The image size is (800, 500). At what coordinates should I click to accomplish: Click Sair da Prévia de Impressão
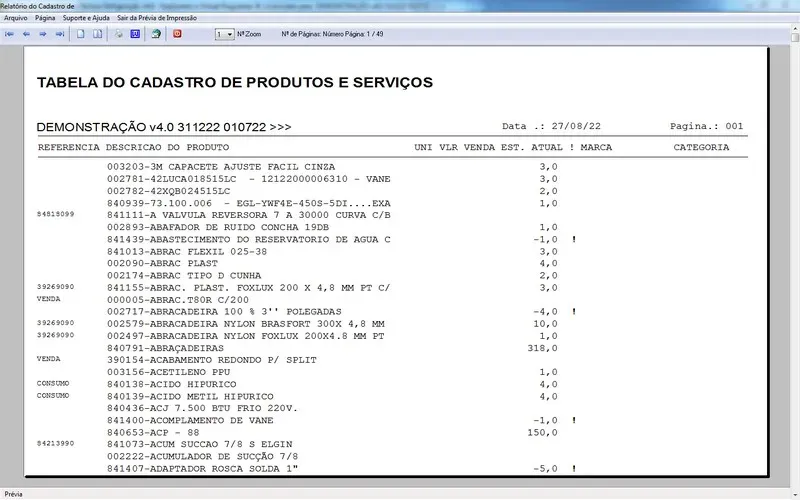click(x=157, y=19)
